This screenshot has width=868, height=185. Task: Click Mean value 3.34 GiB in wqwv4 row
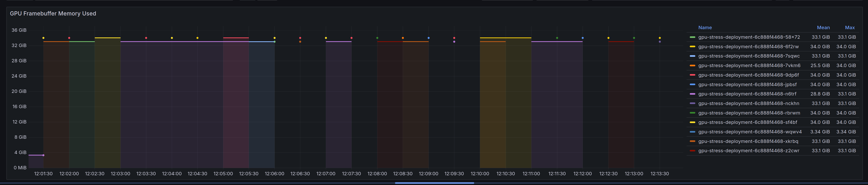tap(820, 132)
